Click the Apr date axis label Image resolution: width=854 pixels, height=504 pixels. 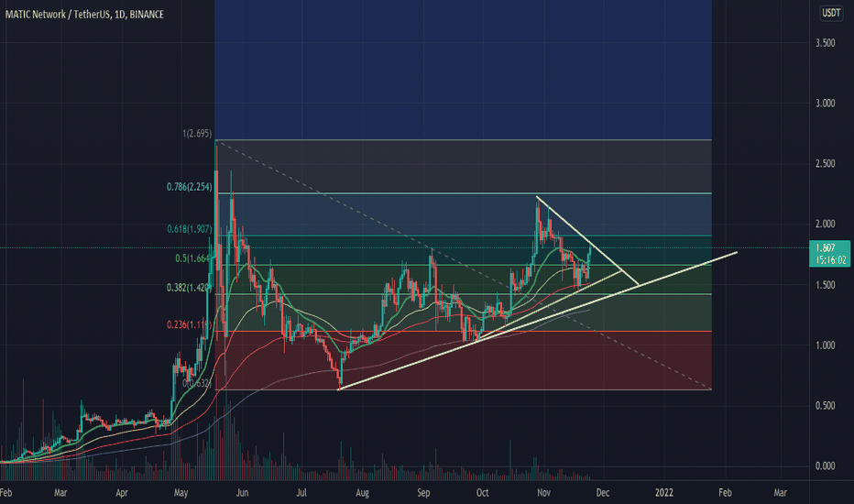pyautogui.click(x=122, y=493)
